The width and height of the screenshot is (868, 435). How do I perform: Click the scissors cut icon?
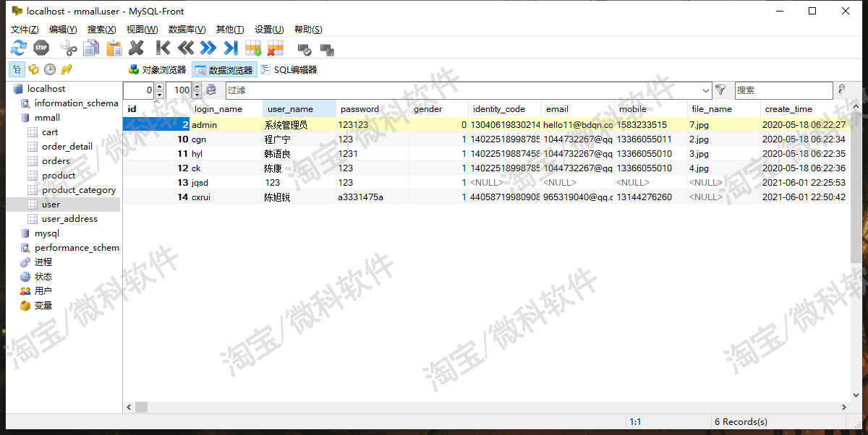coord(69,48)
